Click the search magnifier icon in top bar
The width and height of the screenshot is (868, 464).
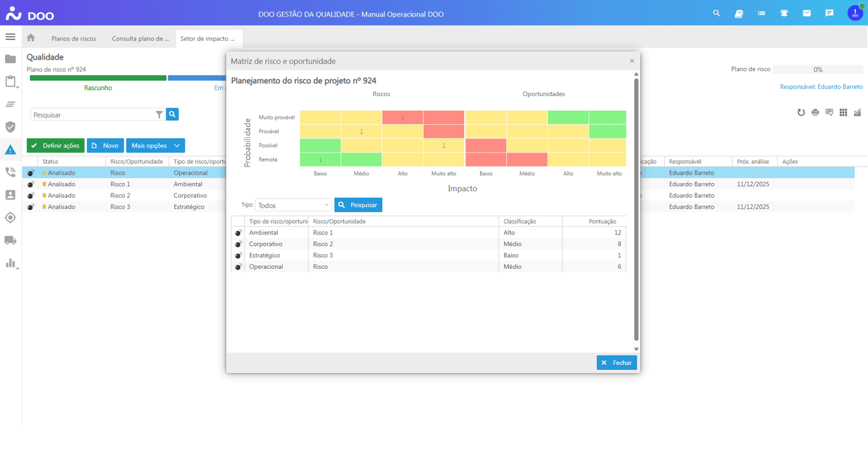716,13
